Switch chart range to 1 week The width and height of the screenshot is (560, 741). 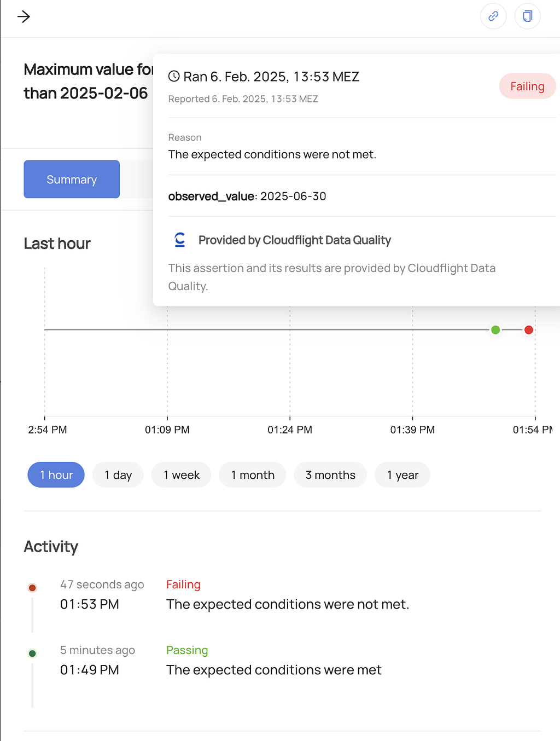tap(182, 474)
